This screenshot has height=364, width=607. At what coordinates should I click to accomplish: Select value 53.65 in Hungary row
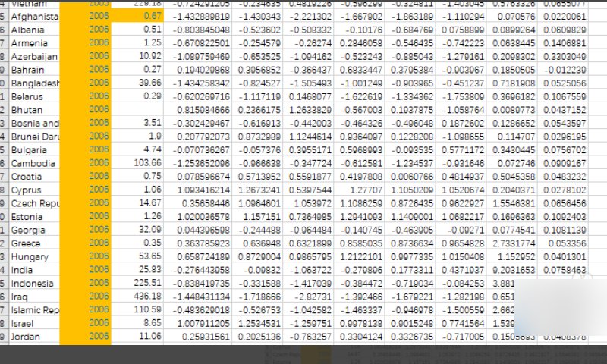coord(137,256)
